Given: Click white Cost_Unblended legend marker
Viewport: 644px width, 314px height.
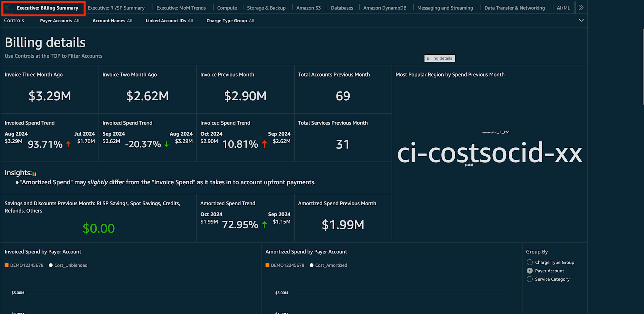Looking at the screenshot, I should 51,265.
